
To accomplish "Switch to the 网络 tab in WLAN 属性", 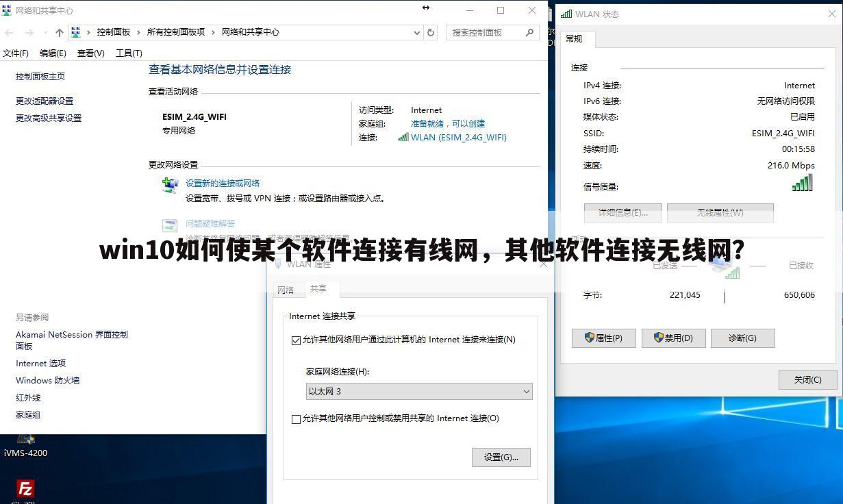I will click(x=288, y=289).
